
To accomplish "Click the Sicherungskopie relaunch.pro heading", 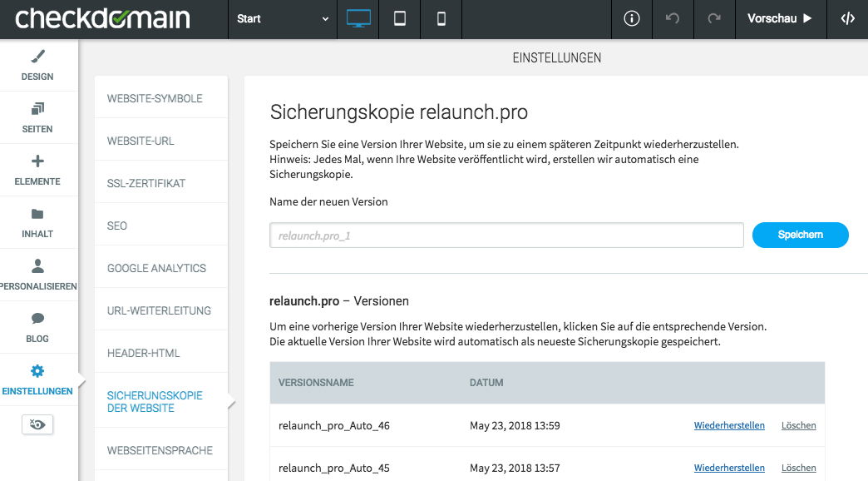I will [x=398, y=112].
